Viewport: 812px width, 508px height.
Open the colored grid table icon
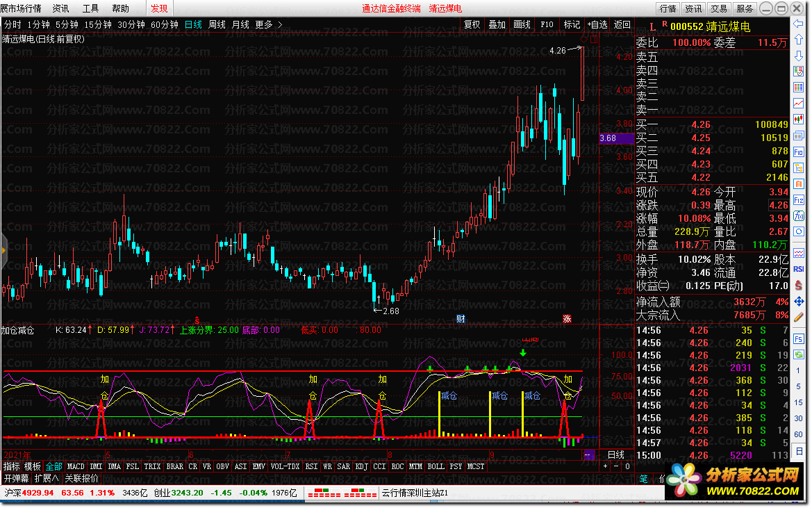coord(799,88)
